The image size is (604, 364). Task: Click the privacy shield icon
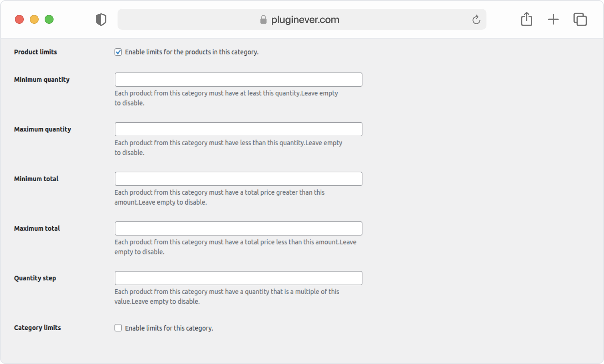point(101,19)
